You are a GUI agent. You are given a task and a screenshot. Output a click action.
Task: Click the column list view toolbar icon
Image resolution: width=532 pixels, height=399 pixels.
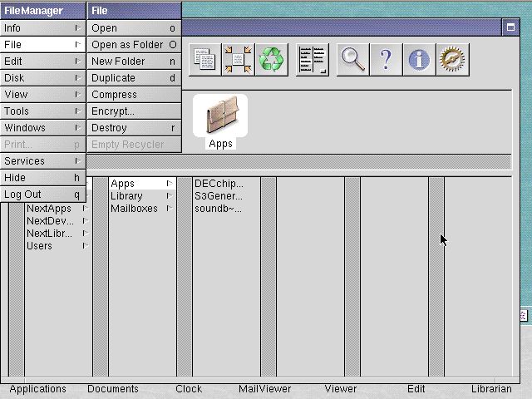[x=313, y=60]
